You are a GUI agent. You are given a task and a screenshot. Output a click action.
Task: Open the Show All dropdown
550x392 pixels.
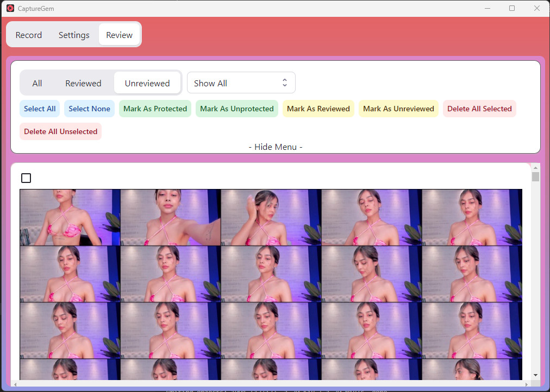pyautogui.click(x=241, y=83)
